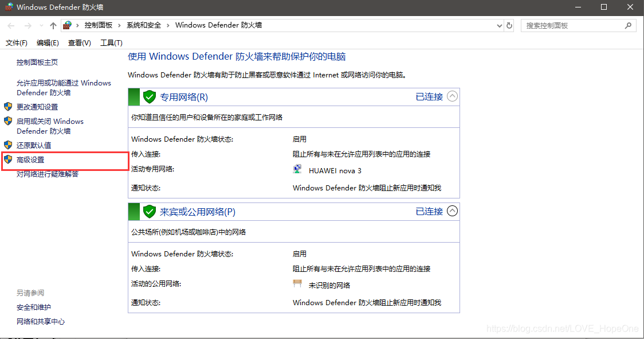Go to 控制面板主页
This screenshot has width=644, height=339.
pyautogui.click(x=37, y=62)
